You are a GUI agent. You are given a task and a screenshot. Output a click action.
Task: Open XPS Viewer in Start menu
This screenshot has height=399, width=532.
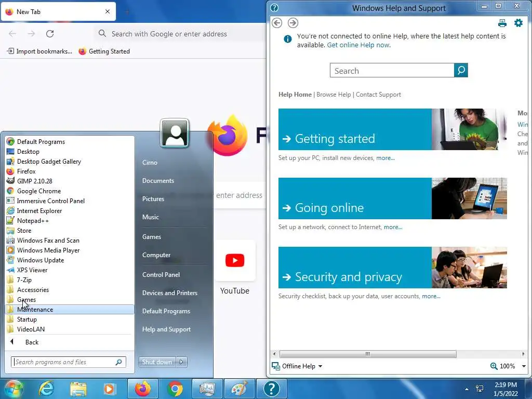coord(70,270)
